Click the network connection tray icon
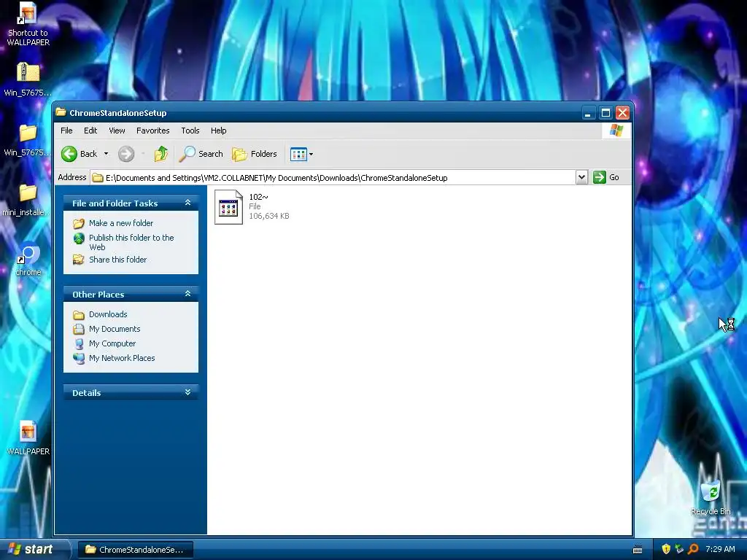The image size is (747, 560). pyautogui.click(x=679, y=549)
